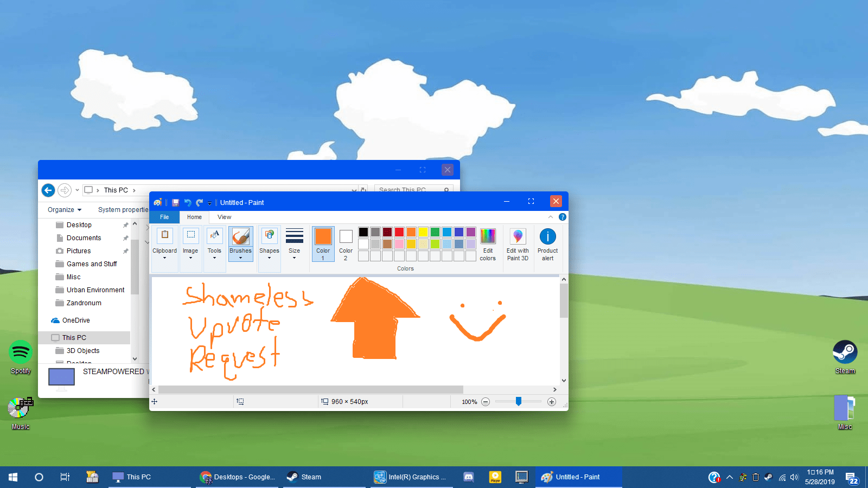Pick the green color swatch

pyautogui.click(x=435, y=232)
